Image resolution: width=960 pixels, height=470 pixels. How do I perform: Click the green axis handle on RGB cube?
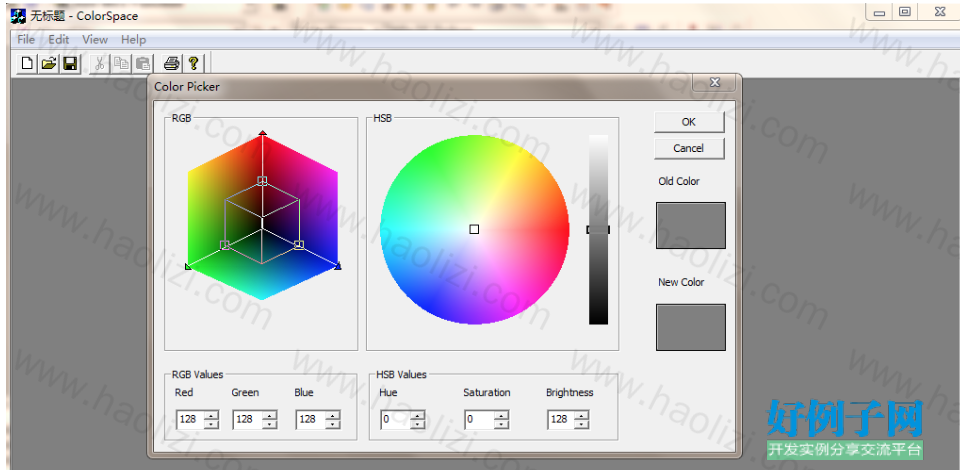[x=225, y=245]
